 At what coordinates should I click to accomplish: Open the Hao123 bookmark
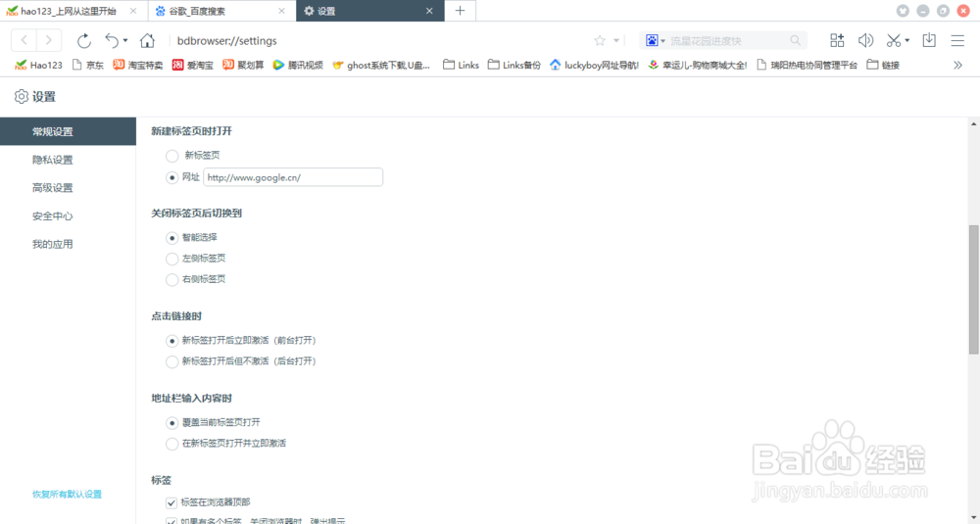(39, 65)
